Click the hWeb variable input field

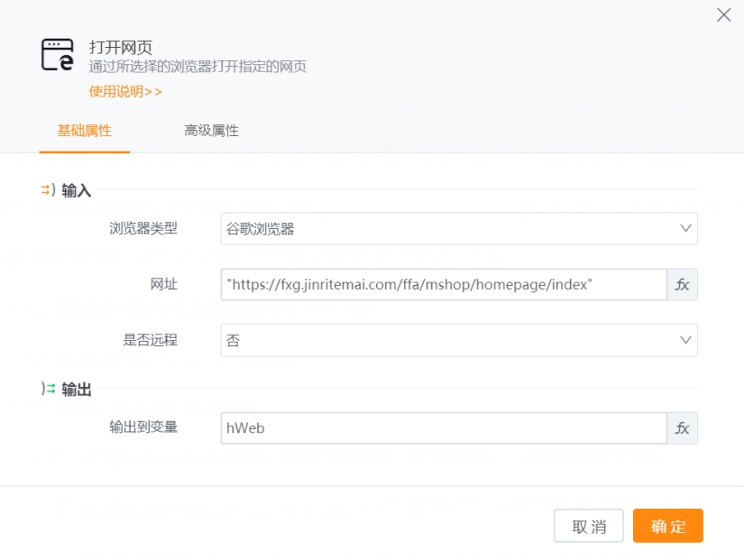click(x=442, y=428)
